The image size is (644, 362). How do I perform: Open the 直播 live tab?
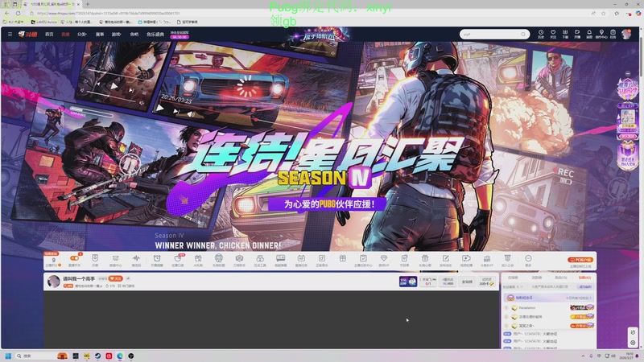tap(65, 35)
